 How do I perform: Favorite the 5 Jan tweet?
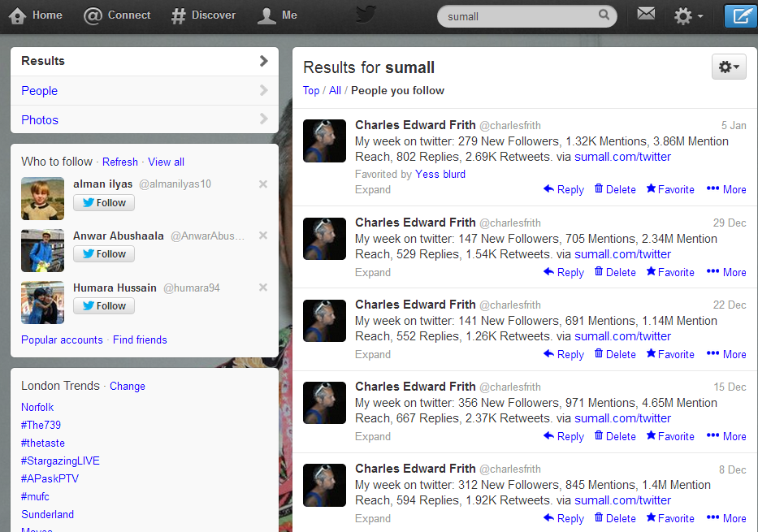coord(670,189)
